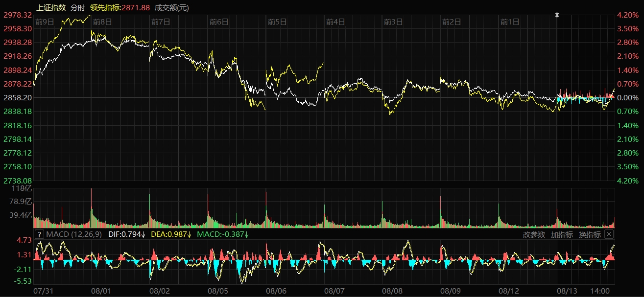This screenshot has width=644, height=297.
Task: Click the 2858.20 baseline price label
Action: point(17,98)
